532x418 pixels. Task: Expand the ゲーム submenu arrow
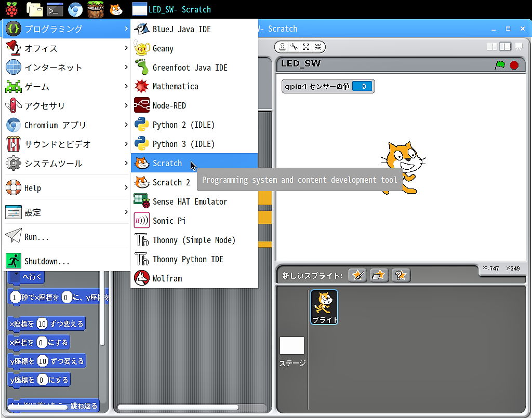[x=126, y=86]
